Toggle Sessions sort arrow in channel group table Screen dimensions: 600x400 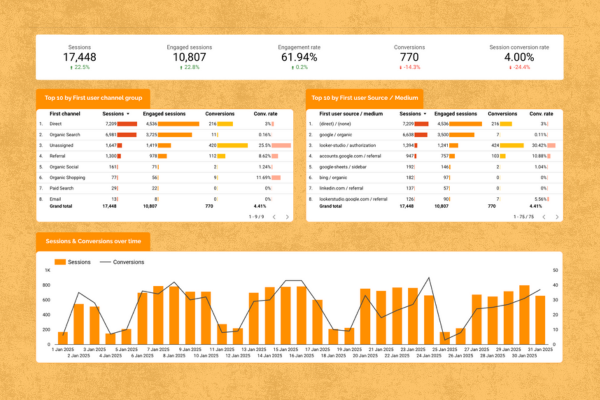coord(127,114)
